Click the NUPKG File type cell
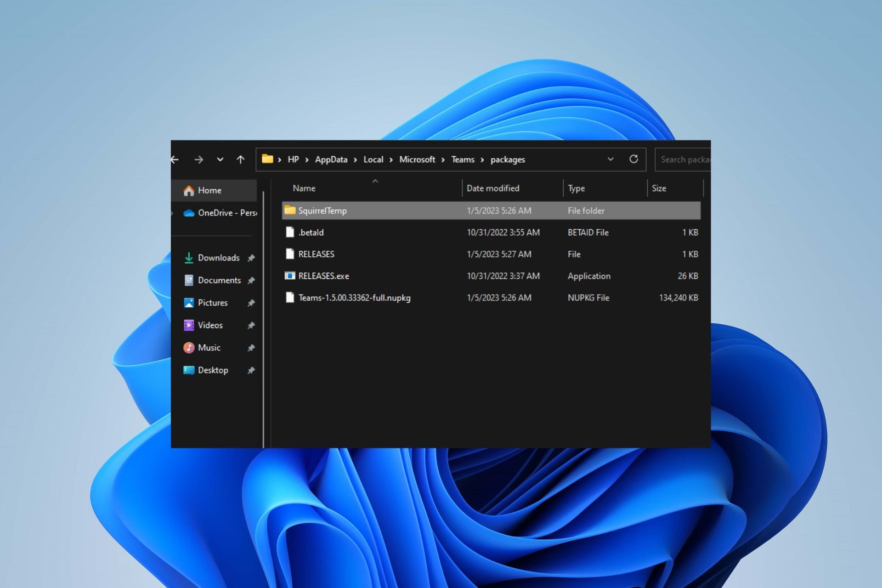The width and height of the screenshot is (882, 588). point(588,298)
